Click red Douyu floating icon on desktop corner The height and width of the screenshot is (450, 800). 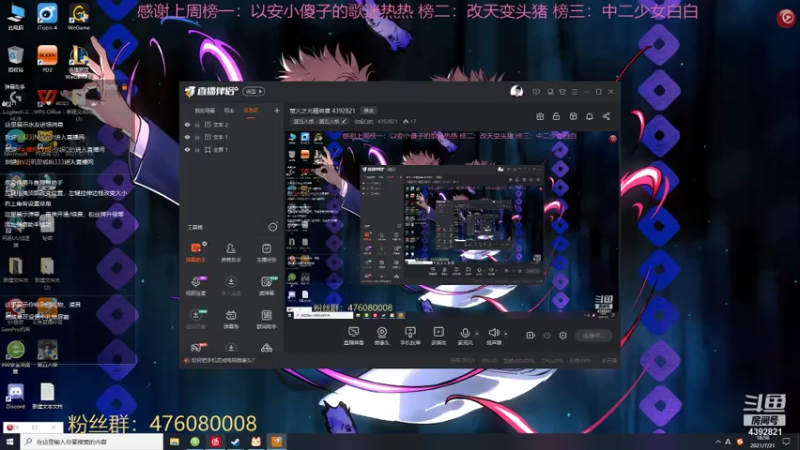click(786, 18)
